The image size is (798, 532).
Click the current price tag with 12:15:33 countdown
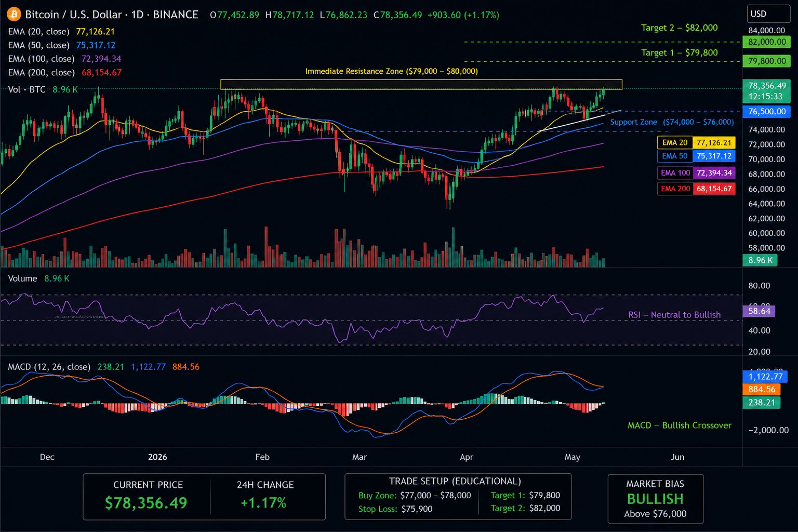(767, 91)
